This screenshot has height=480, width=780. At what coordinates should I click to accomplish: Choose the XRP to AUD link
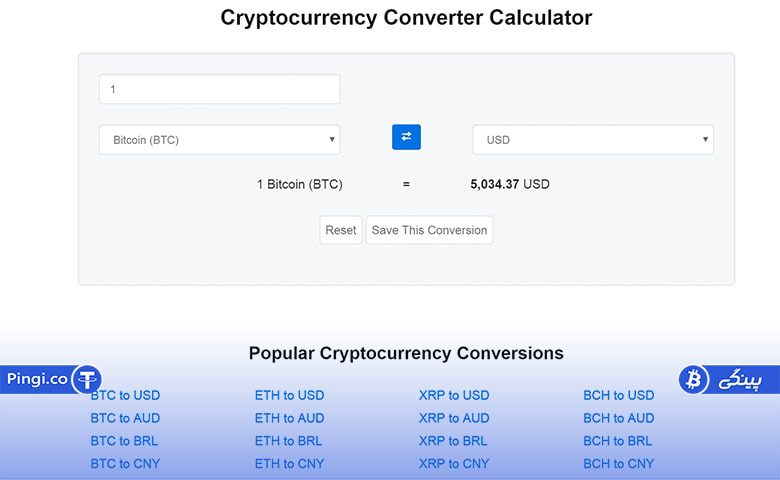tap(454, 418)
